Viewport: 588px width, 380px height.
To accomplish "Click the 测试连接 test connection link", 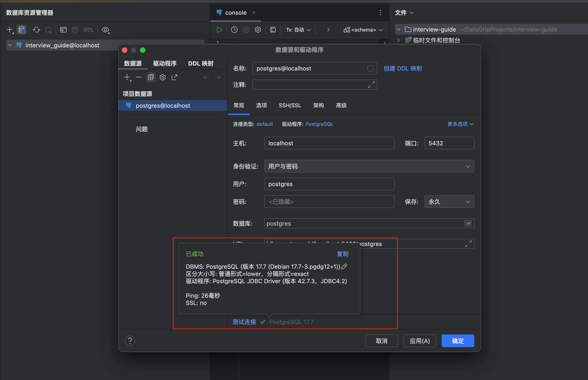I will [x=244, y=322].
